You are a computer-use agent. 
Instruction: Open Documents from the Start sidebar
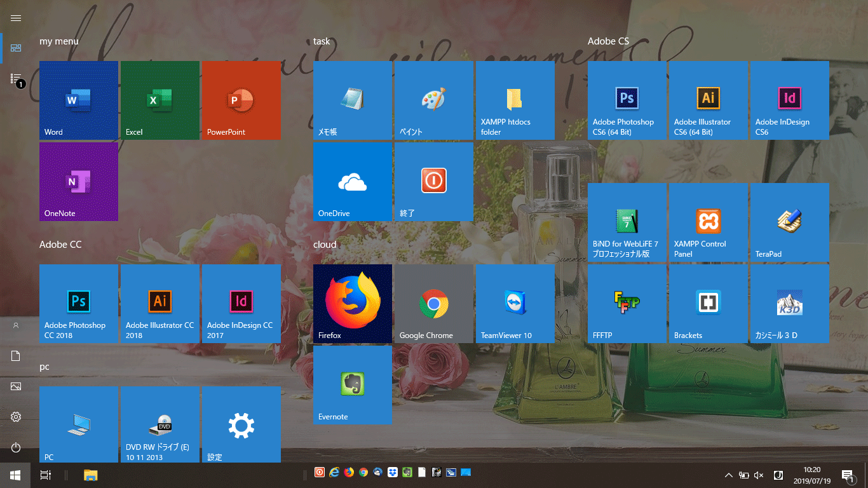click(16, 356)
